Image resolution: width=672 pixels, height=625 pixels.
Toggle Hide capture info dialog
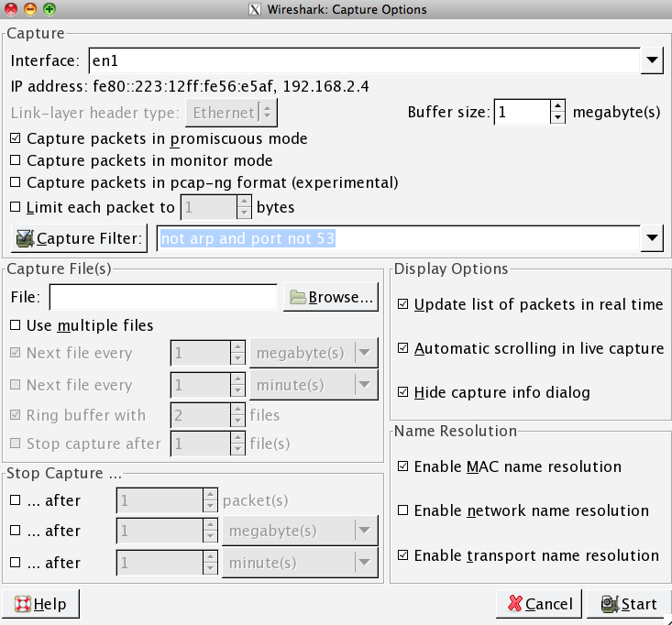pos(402,392)
